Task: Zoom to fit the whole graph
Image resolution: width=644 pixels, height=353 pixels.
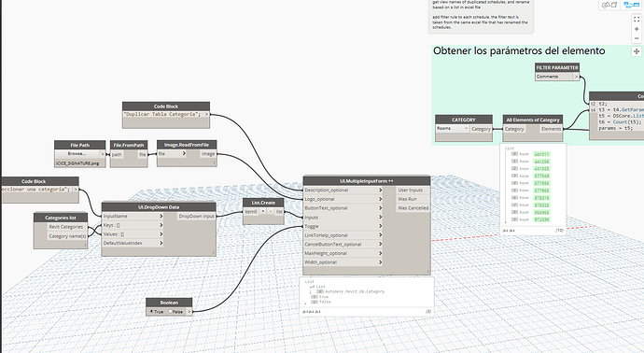Action: [x=637, y=20]
